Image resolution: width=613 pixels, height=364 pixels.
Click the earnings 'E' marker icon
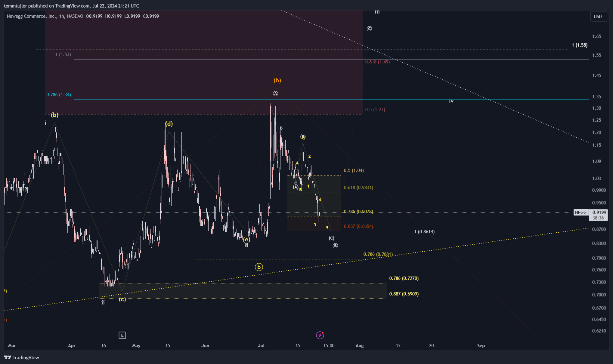pyautogui.click(x=122, y=335)
